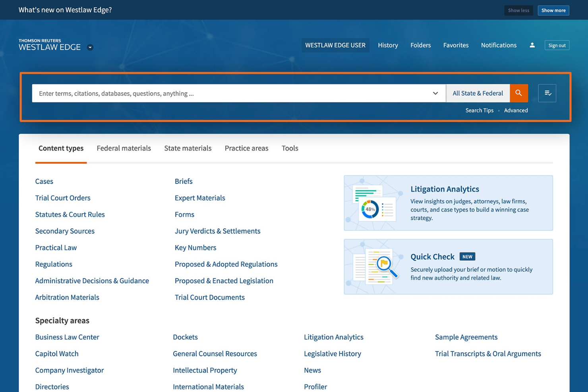Viewport: 588px width, 392px height.
Task: Click the Sign out button
Action: (557, 45)
